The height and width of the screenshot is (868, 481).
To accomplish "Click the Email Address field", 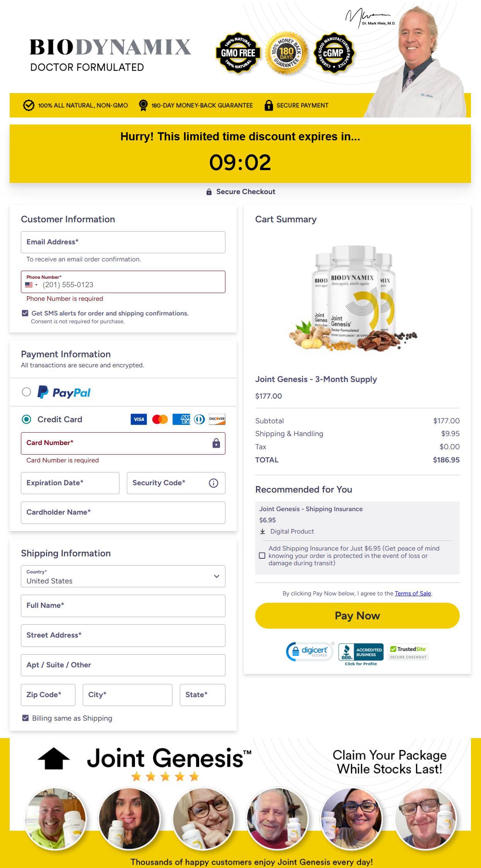I will (x=123, y=242).
